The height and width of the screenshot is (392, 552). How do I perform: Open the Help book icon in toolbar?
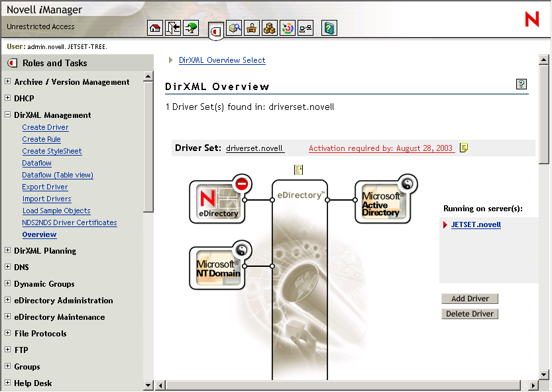click(329, 28)
